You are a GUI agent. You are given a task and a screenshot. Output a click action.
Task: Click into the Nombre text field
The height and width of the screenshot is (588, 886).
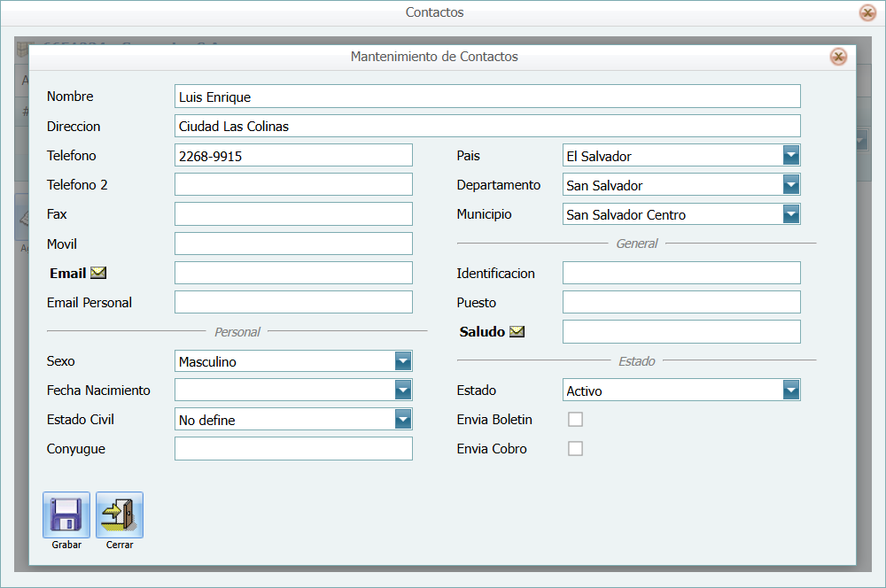[487, 97]
